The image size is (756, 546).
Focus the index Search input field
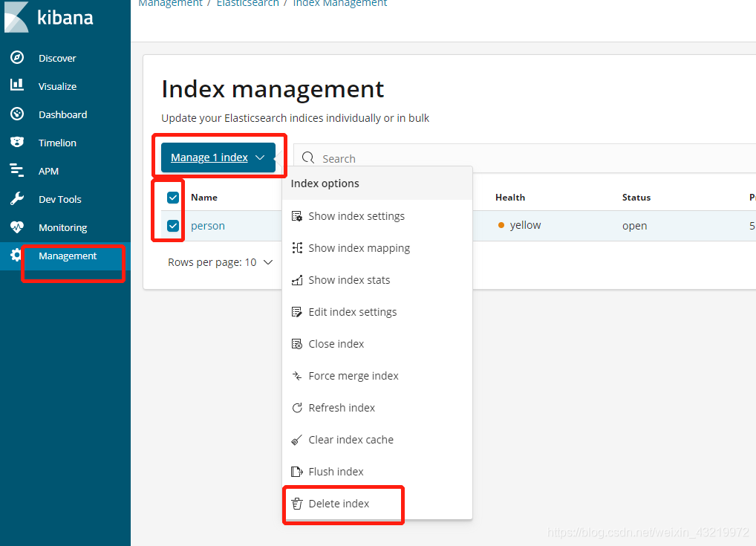click(x=526, y=158)
